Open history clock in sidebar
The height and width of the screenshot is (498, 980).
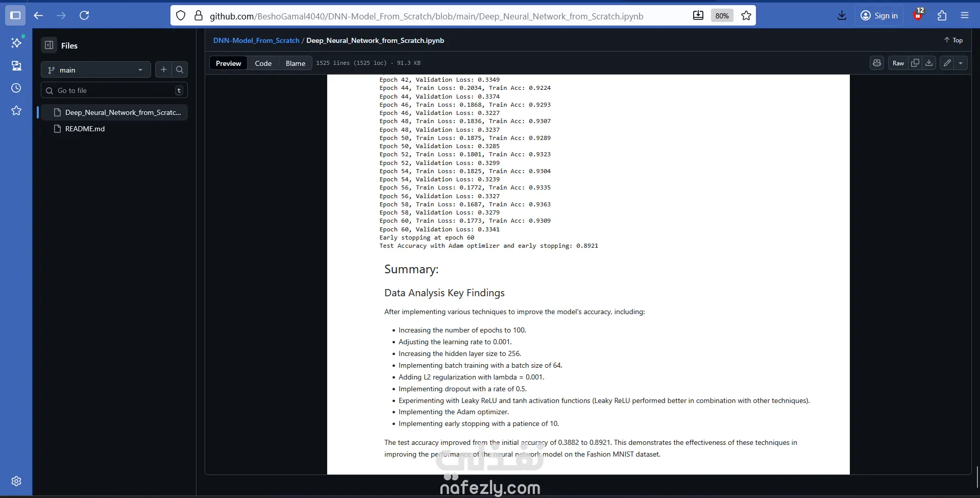pos(16,88)
